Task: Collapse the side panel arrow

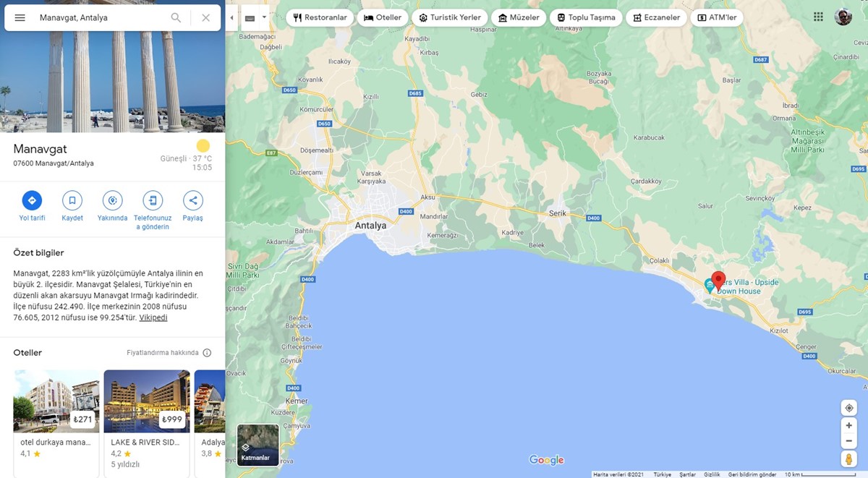Action: tap(231, 17)
